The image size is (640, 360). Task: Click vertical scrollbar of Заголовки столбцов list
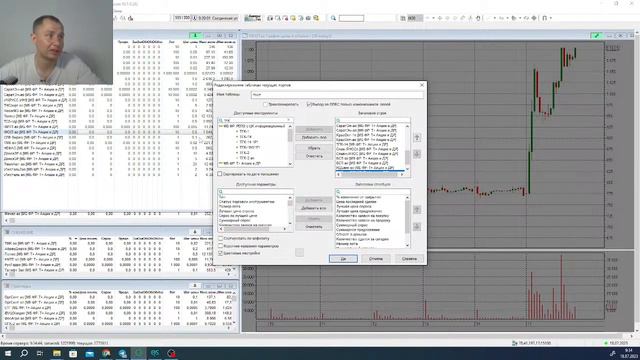click(x=407, y=221)
